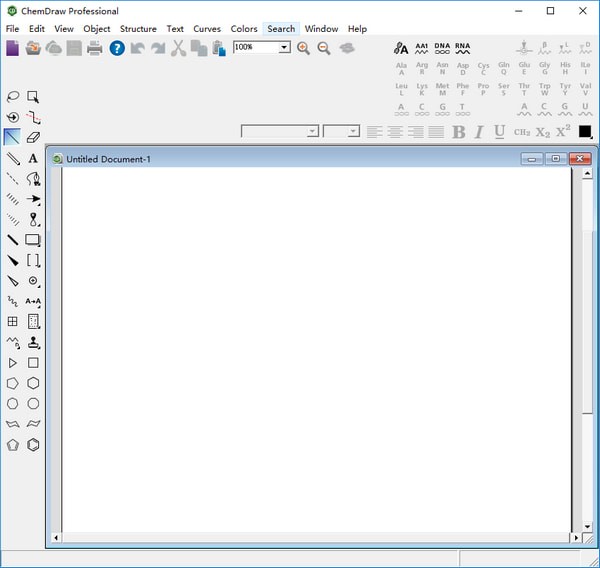Open the Curves menu
600x568 pixels.
click(207, 29)
